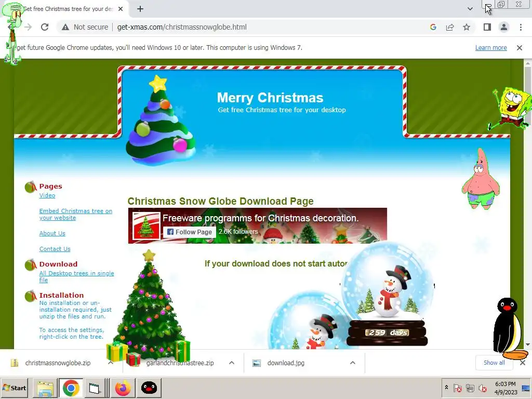Share this page using the share icon

coord(450,27)
